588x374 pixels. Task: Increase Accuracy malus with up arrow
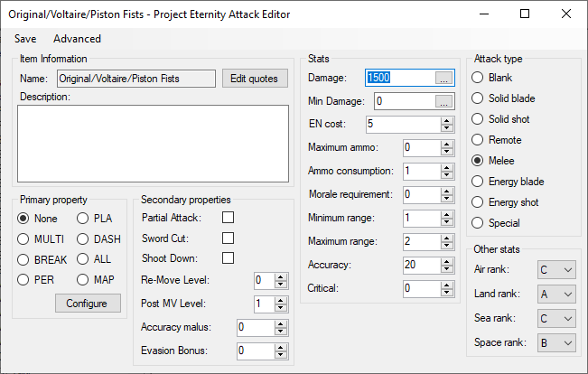coord(281,323)
